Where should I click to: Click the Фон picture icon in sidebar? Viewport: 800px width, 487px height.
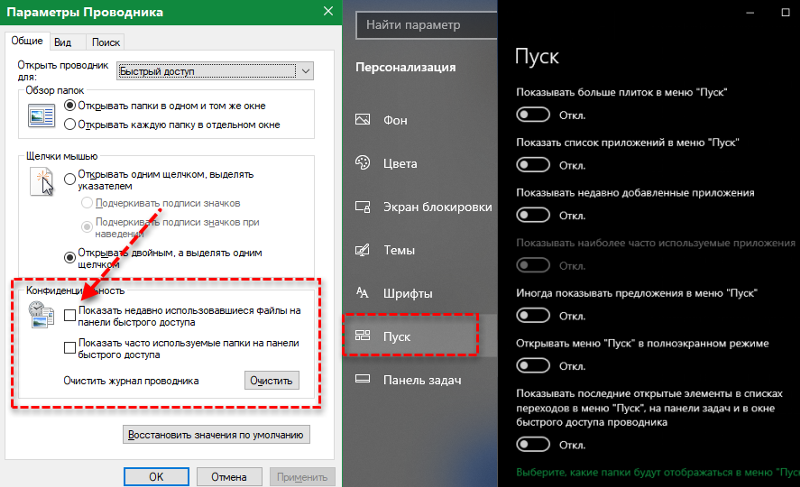[362, 120]
